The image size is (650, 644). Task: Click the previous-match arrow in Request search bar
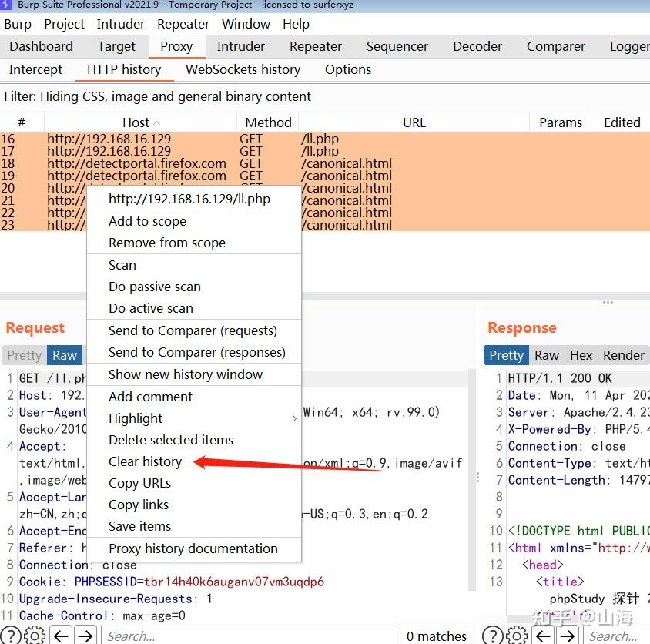point(61,636)
